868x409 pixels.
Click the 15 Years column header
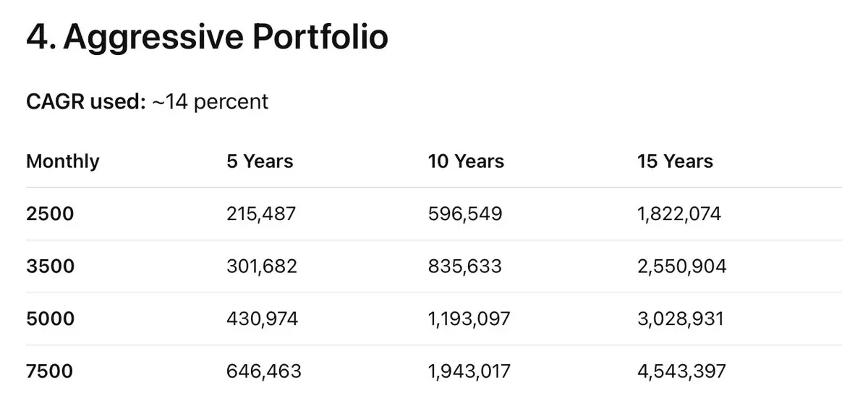click(675, 161)
